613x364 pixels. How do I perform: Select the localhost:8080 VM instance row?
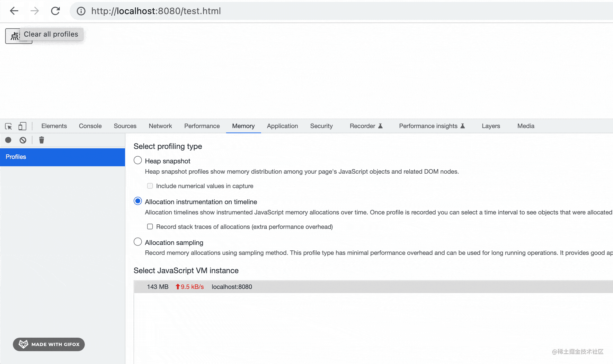coord(231,287)
